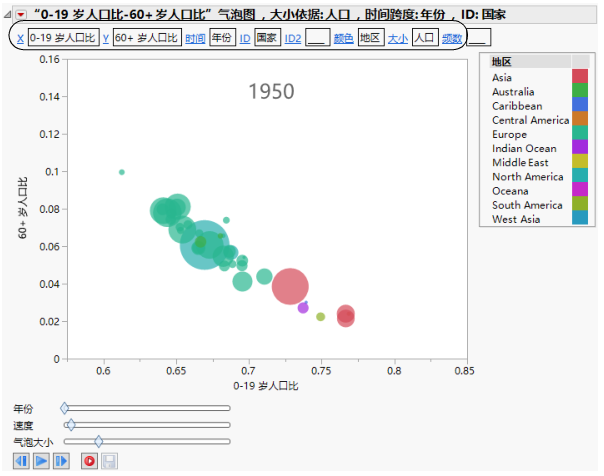Select the time field box '年份'
Image resolution: width=604 pixels, height=476 pixels.
tap(223, 37)
